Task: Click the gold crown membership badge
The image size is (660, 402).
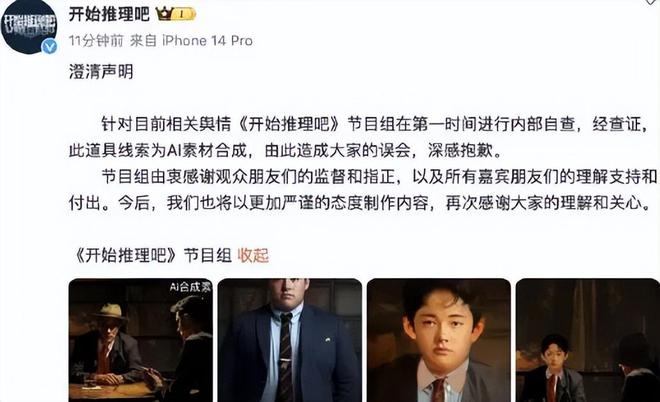Action: (x=176, y=14)
